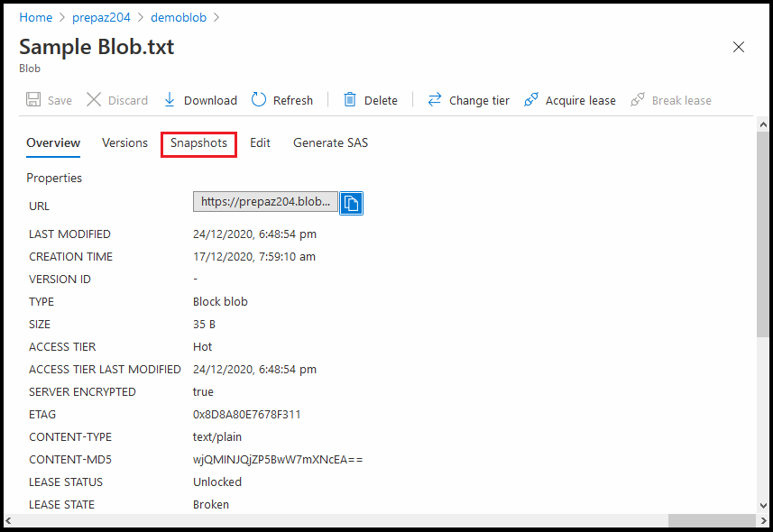The width and height of the screenshot is (773, 532).
Task: Open the demoblob container breadcrumb
Action: click(179, 16)
